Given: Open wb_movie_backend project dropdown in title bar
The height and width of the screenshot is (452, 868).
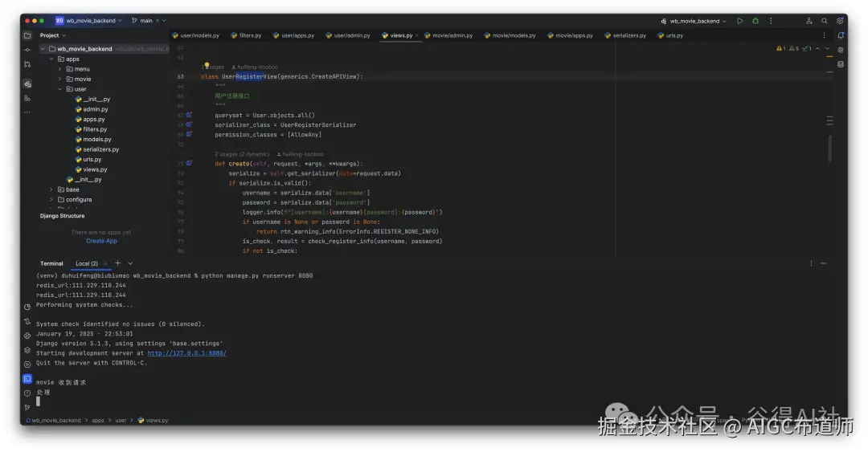Looking at the screenshot, I should click(x=88, y=21).
